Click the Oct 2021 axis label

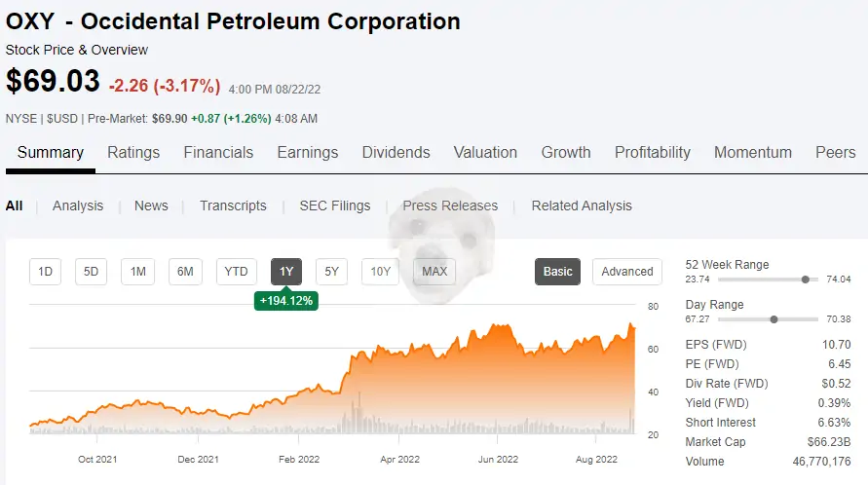click(x=97, y=460)
